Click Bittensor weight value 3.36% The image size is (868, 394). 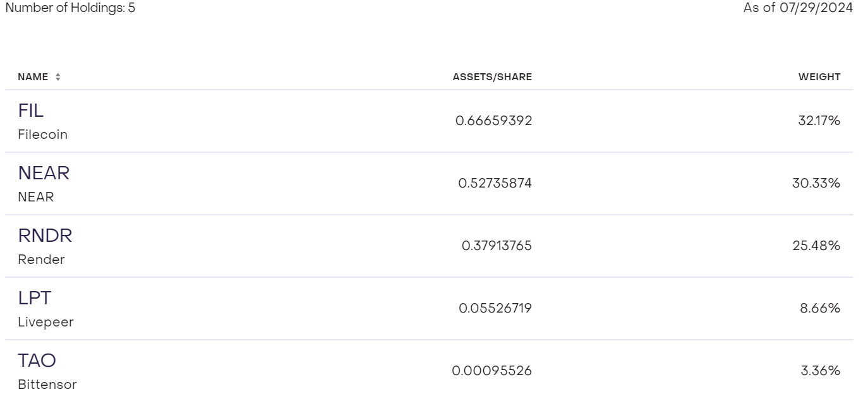pyautogui.click(x=820, y=371)
